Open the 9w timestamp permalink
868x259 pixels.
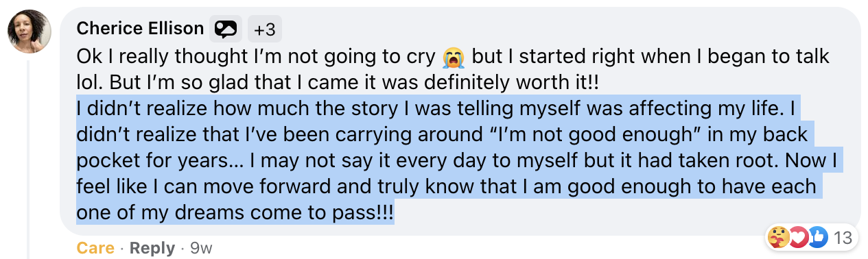click(200, 248)
